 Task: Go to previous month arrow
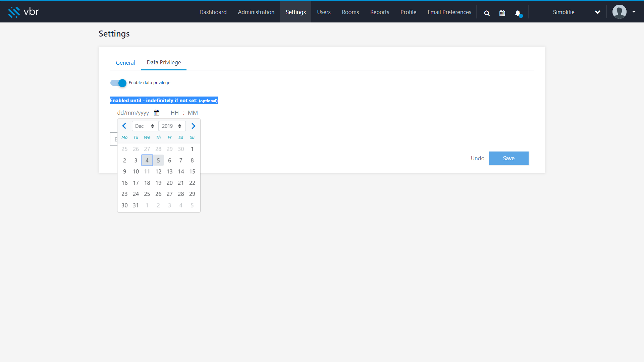click(x=124, y=126)
